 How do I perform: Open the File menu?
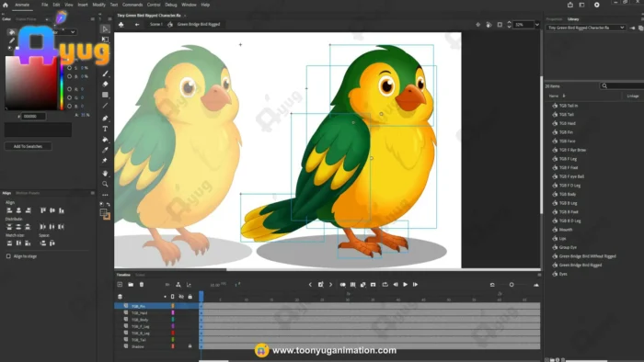[44, 5]
